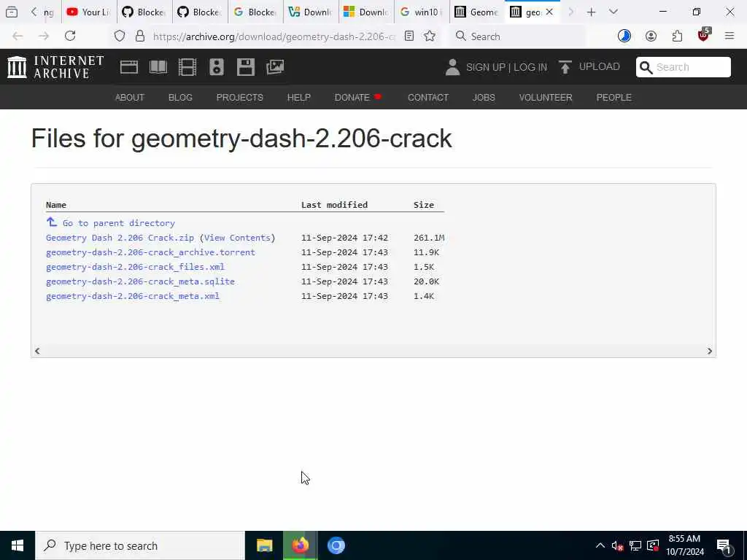The height and width of the screenshot is (560, 747).
Task: Open the CONTACT nav link
Action: click(x=427, y=98)
